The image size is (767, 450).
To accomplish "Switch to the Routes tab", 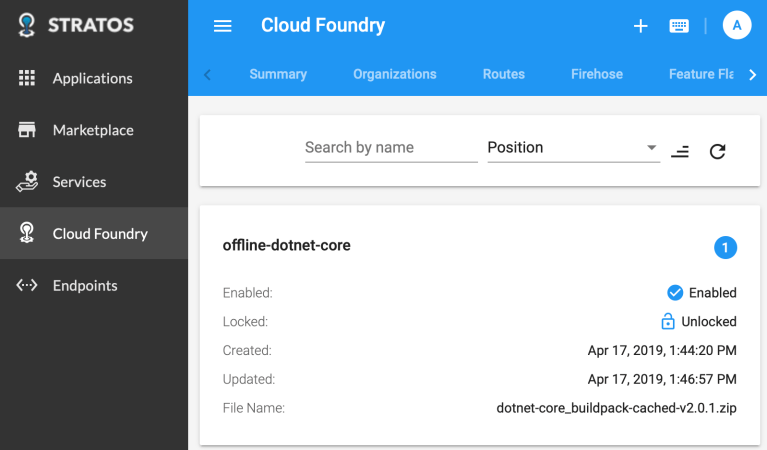I will [504, 74].
